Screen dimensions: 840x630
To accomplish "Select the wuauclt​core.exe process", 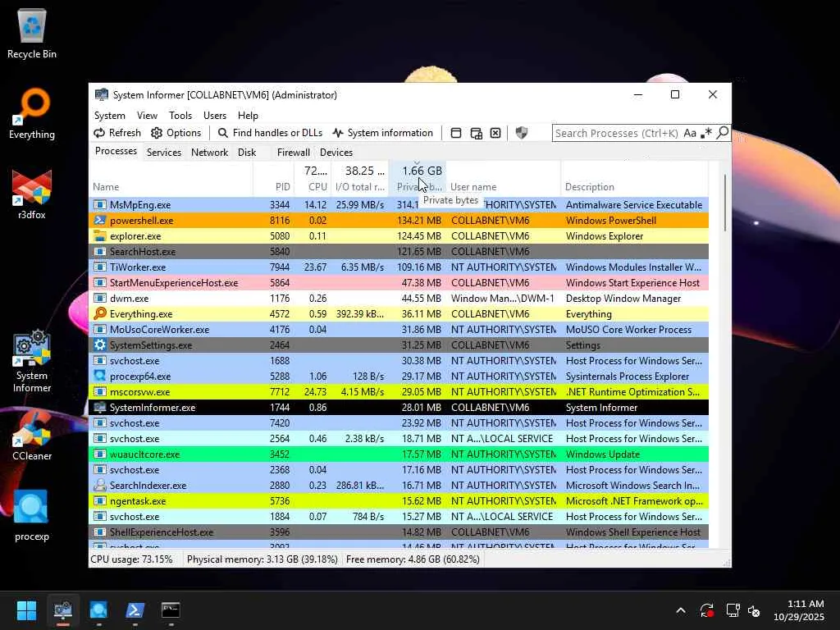I will 399,454.
